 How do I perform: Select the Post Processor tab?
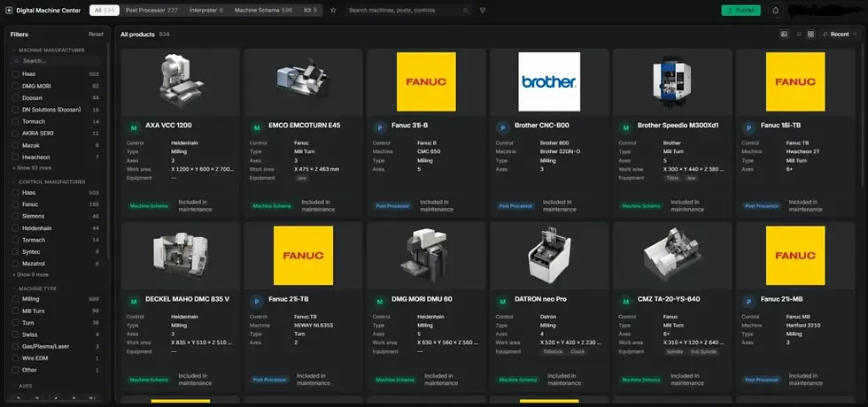(x=151, y=10)
